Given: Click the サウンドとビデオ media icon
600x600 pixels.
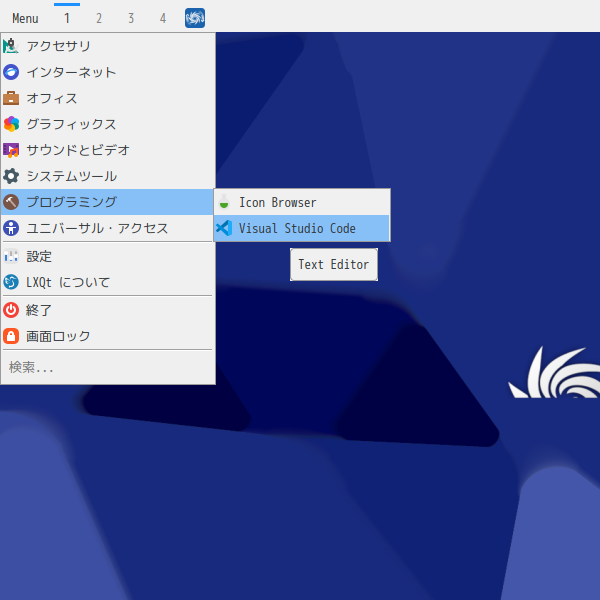Looking at the screenshot, I should [11, 150].
